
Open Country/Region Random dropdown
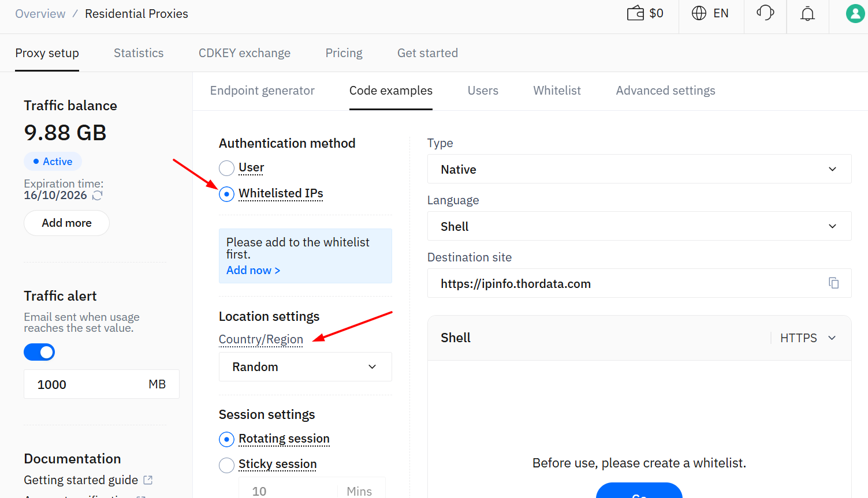[305, 367]
